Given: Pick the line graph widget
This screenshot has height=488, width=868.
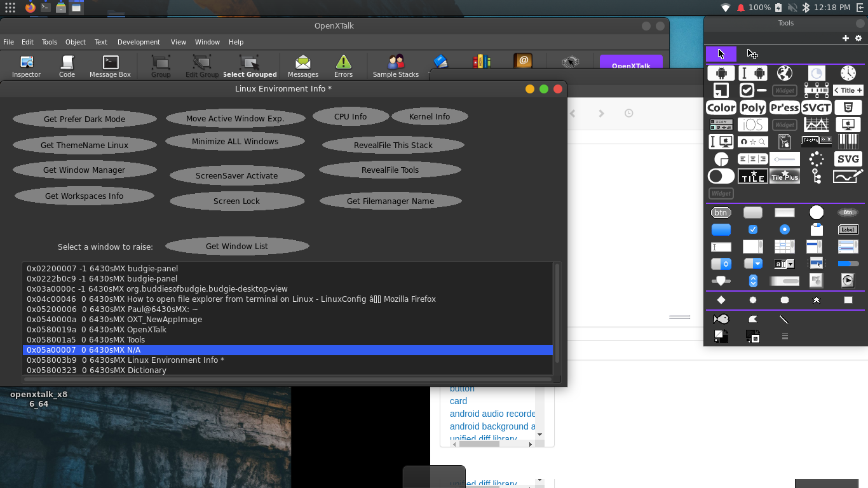Looking at the screenshot, I should (817, 125).
